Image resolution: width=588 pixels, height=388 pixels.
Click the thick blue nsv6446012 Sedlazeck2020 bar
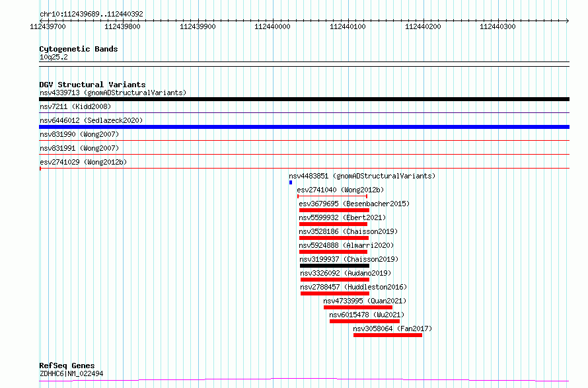(x=304, y=127)
